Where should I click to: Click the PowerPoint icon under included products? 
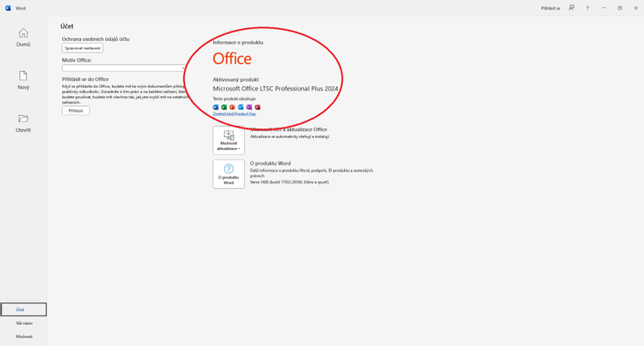click(x=232, y=107)
